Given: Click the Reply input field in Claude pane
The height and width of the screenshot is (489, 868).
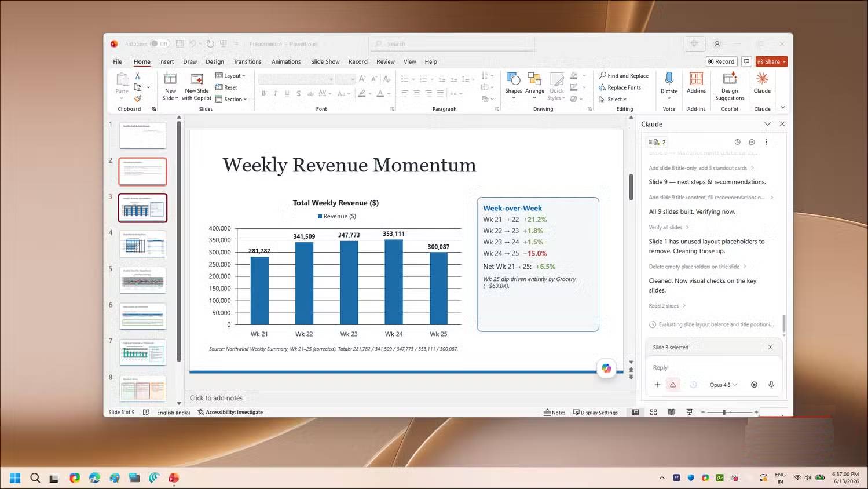Looking at the screenshot, I should (x=713, y=367).
